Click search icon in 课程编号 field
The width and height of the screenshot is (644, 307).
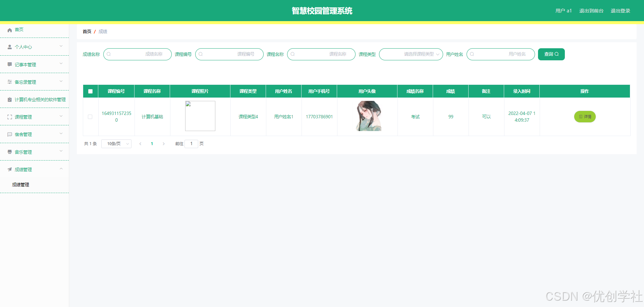(x=201, y=54)
